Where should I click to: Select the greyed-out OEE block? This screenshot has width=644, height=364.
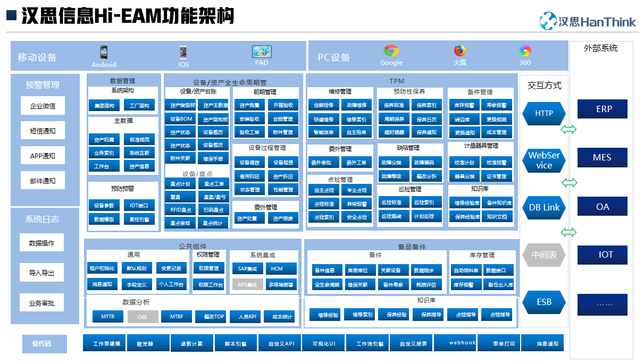coord(143,317)
